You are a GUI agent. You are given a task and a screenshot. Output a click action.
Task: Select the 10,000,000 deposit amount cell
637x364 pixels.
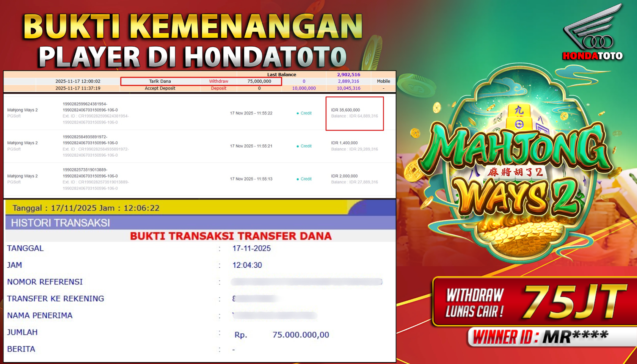point(304,88)
